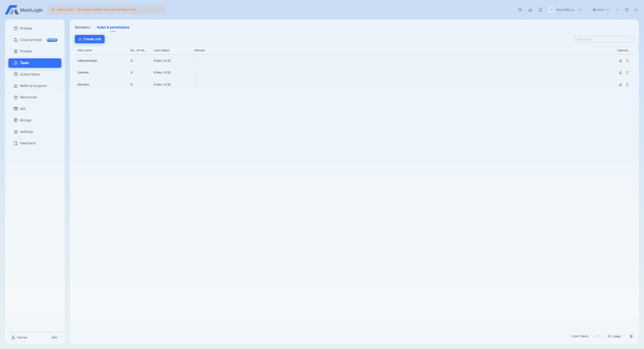The height and width of the screenshot is (349, 644).
Task: Select the Roles & permissions tab
Action: tap(113, 28)
